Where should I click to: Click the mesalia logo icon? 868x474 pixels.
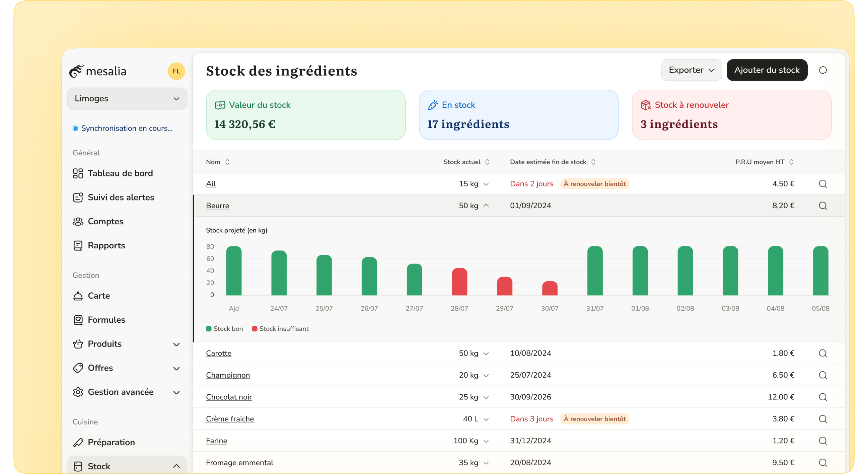pyautogui.click(x=76, y=71)
